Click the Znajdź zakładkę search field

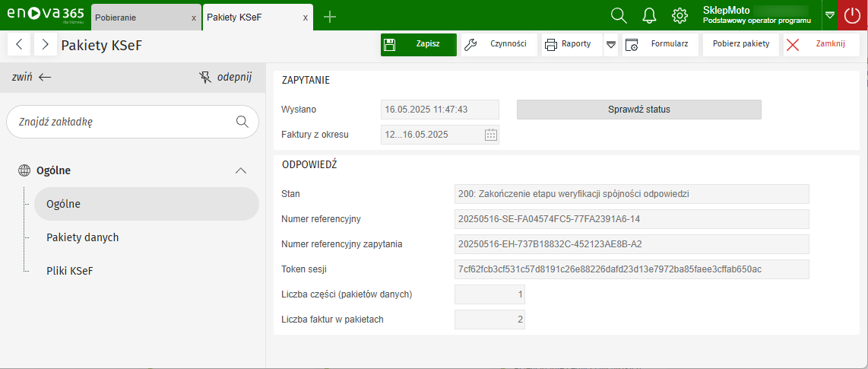[x=122, y=122]
